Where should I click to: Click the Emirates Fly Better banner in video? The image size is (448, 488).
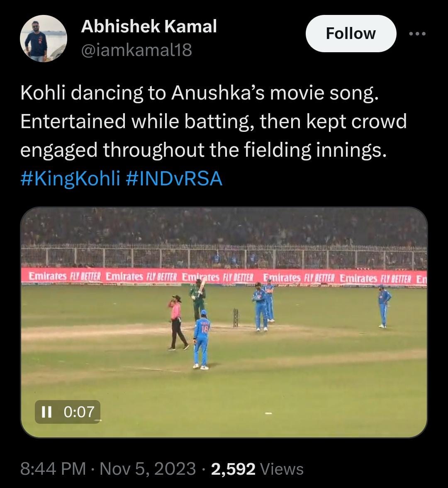pos(224,277)
